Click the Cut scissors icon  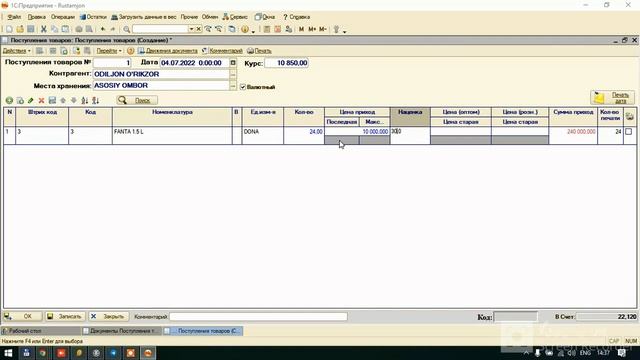pyautogui.click(x=44, y=29)
